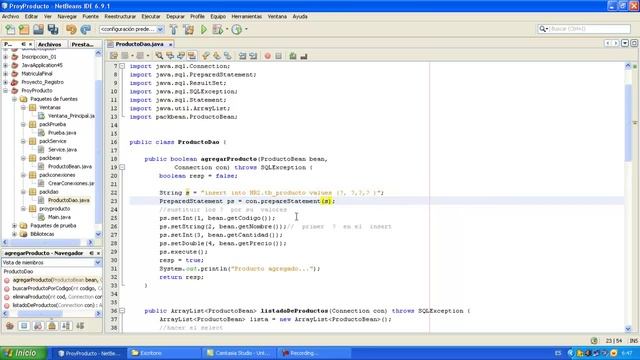Screen dimensions: 640x360
Task: Click the New File toolbar icon
Action: (x=10, y=29)
